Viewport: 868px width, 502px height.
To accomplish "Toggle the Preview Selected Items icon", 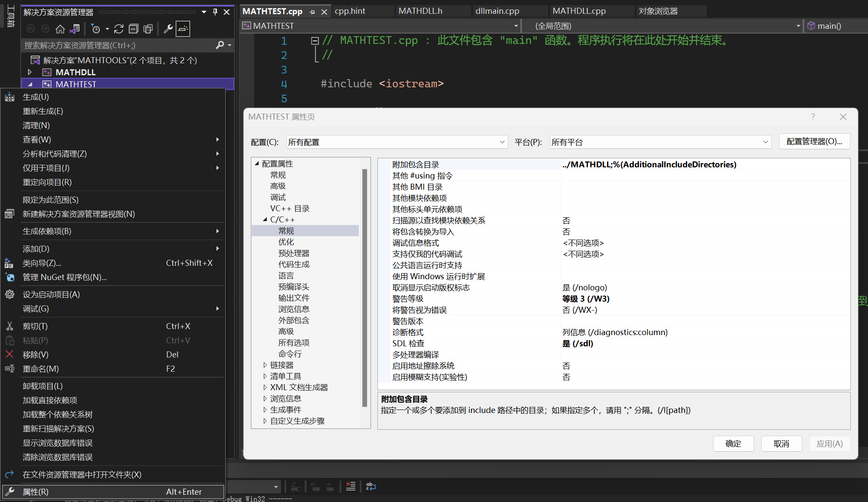I will click(183, 29).
